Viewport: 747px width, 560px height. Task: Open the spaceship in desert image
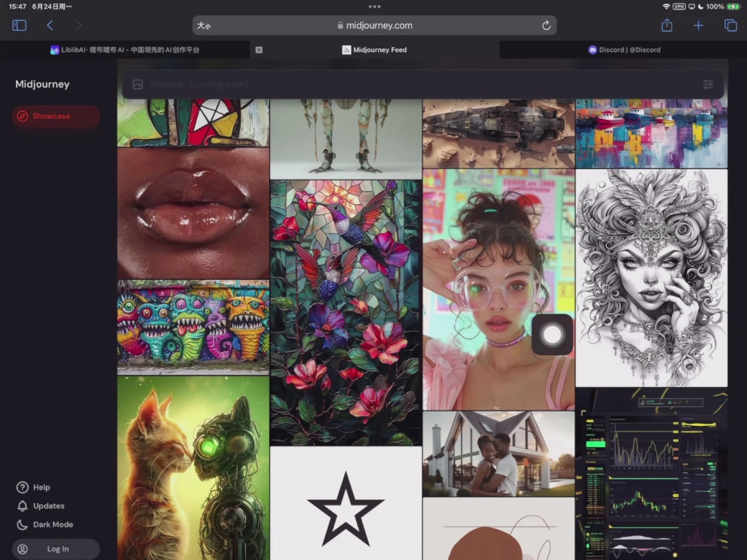pos(498,133)
